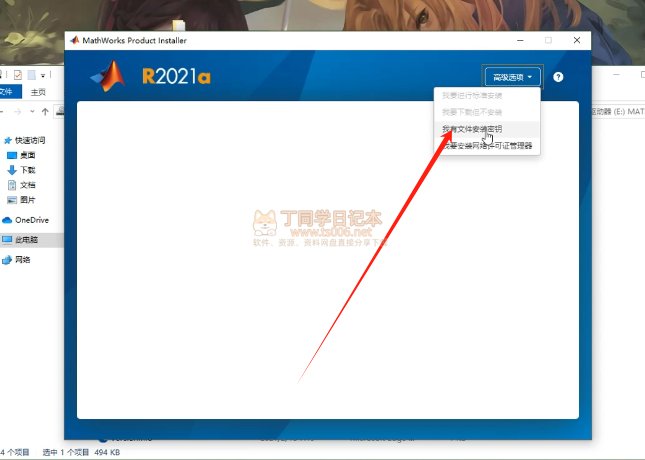Click the 下载 blue arrow icon

click(12, 170)
